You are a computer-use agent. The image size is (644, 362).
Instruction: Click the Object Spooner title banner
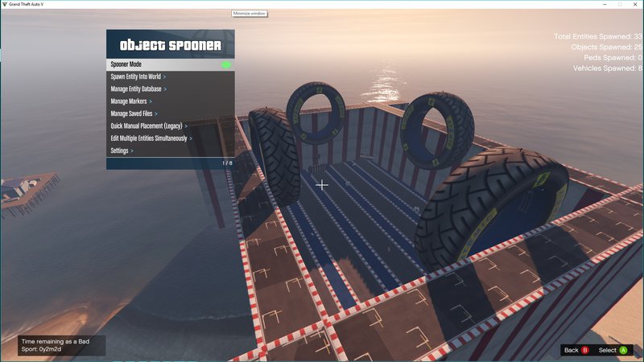[171, 44]
